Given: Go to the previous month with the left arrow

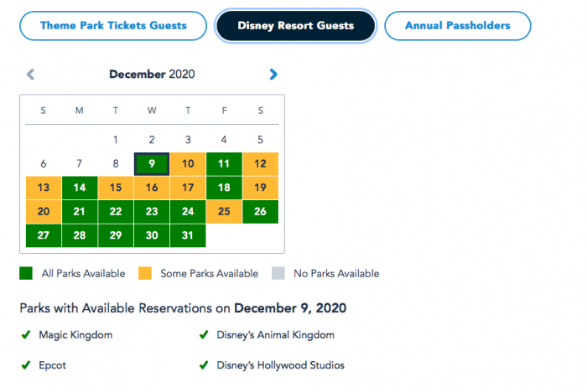Looking at the screenshot, I should point(30,75).
